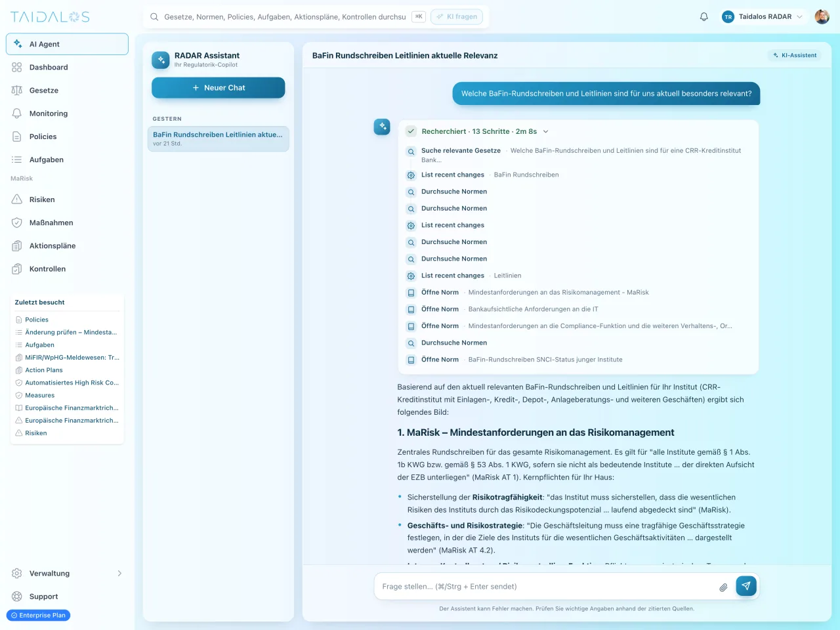Send the message with the paper-plane button
Screen dimensions: 840x630
click(746, 586)
